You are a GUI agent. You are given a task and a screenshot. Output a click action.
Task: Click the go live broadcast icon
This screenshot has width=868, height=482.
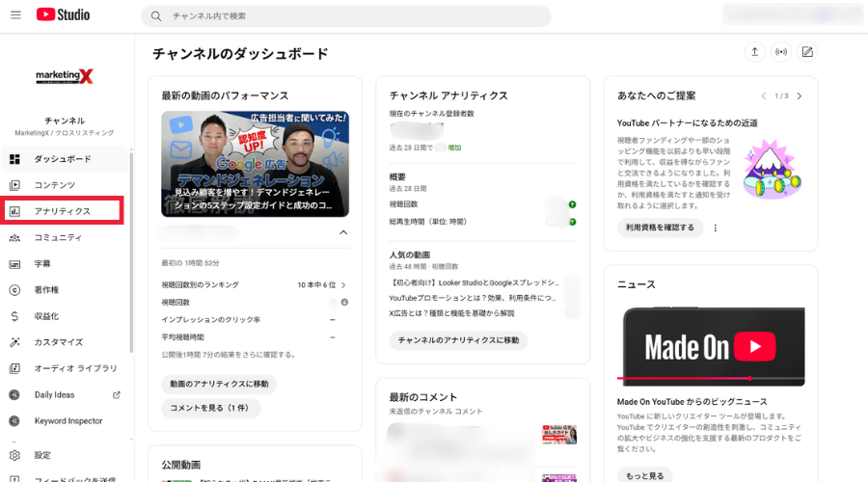(781, 52)
